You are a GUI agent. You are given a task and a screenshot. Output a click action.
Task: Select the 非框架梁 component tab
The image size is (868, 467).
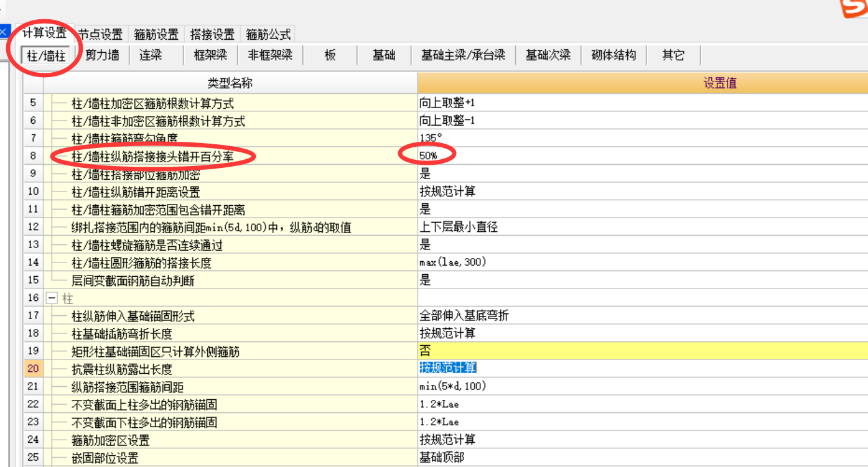(270, 55)
